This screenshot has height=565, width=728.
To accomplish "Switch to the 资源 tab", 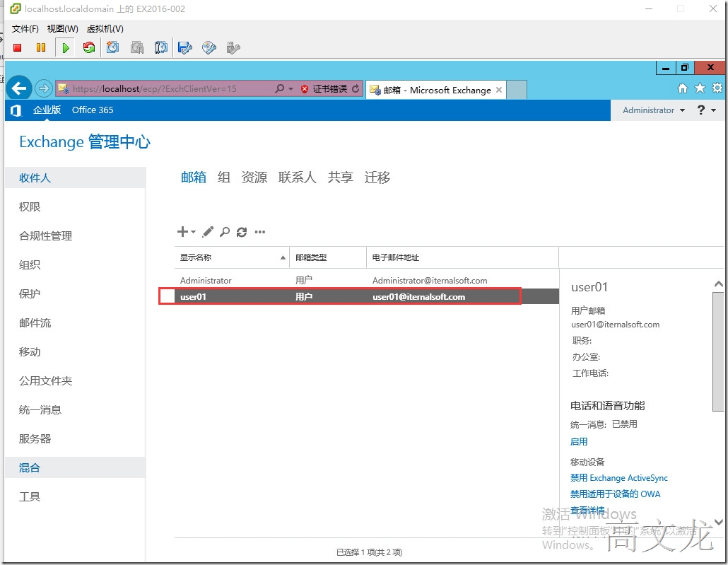I will pyautogui.click(x=254, y=177).
